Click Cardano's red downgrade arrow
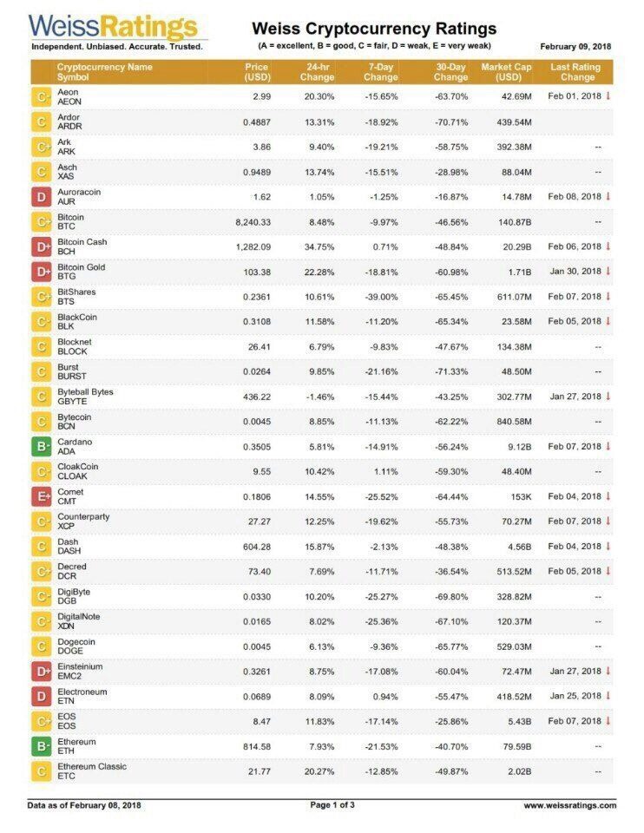644x833 pixels. pyautogui.click(x=608, y=446)
